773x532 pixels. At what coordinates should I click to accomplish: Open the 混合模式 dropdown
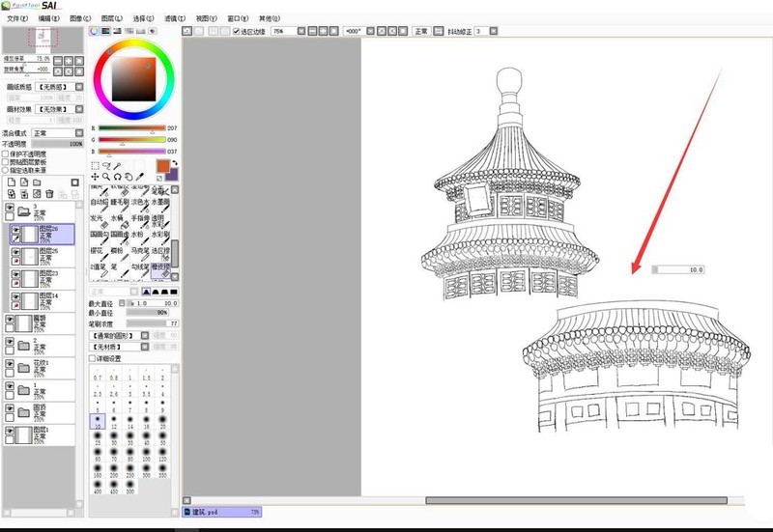tap(56, 133)
